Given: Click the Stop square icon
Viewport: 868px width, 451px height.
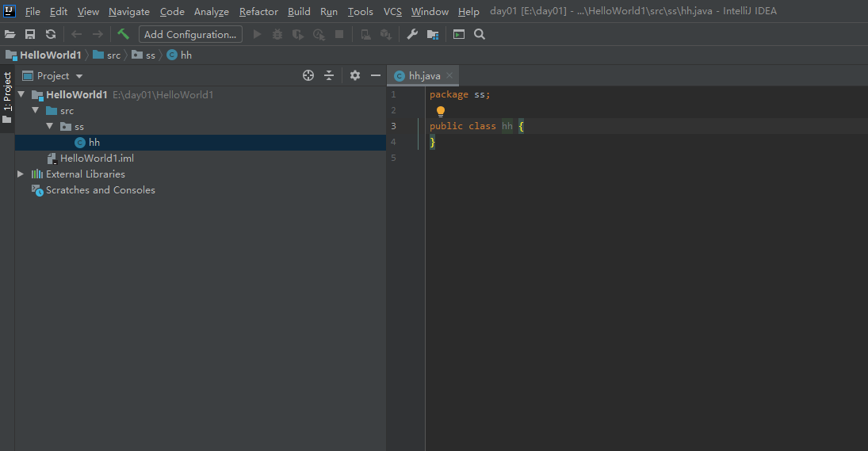Looking at the screenshot, I should click(339, 34).
